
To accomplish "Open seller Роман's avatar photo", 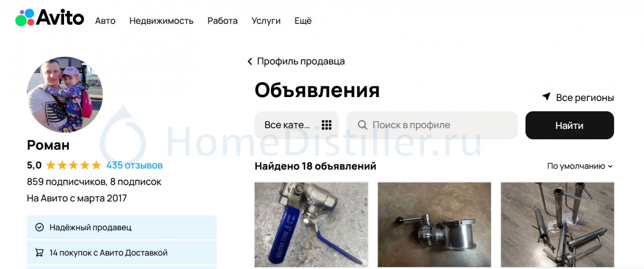I will click(65, 95).
